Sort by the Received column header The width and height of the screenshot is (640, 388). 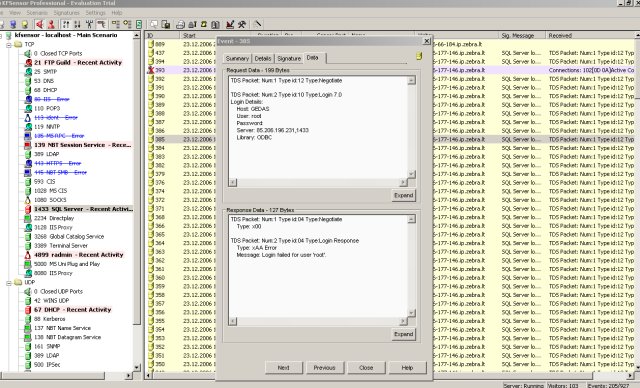pyautogui.click(x=591, y=35)
